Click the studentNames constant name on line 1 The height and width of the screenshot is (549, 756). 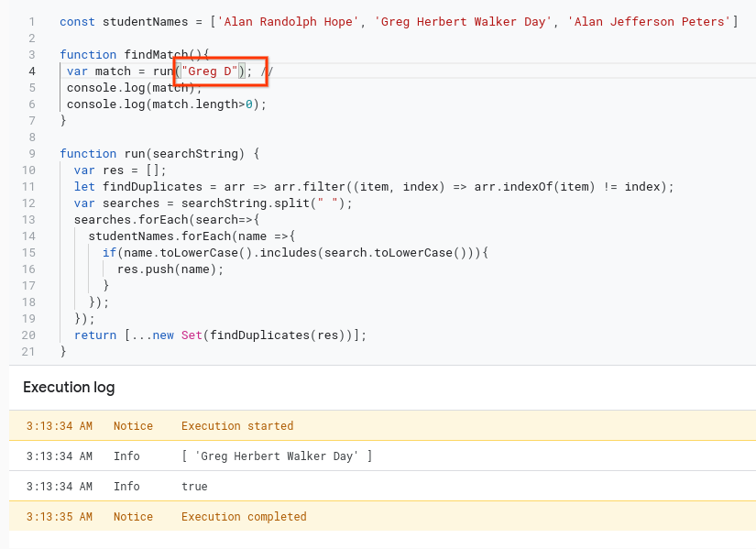[x=145, y=22]
